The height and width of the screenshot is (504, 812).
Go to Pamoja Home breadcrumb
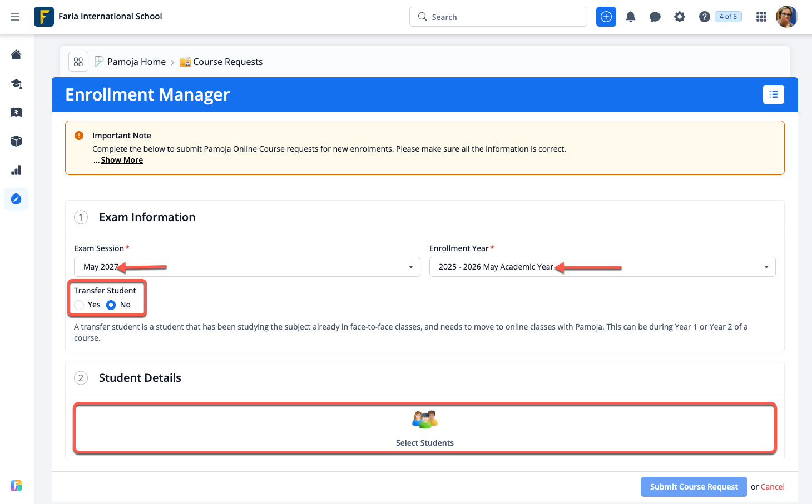pyautogui.click(x=136, y=62)
